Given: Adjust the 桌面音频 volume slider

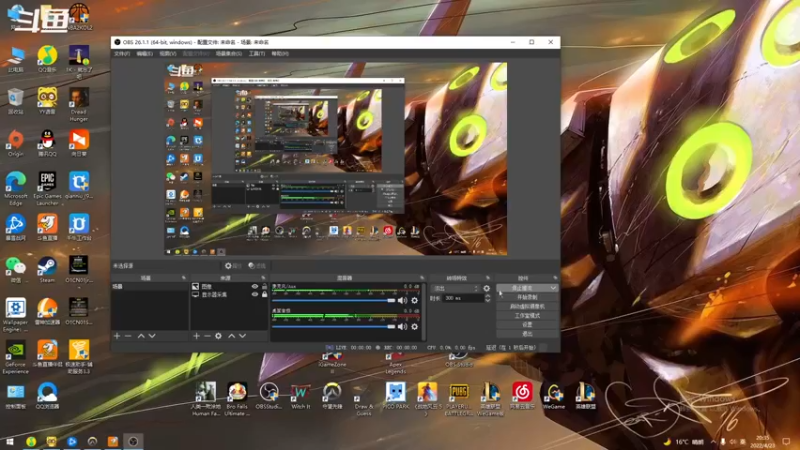Looking at the screenshot, I should pos(334,327).
